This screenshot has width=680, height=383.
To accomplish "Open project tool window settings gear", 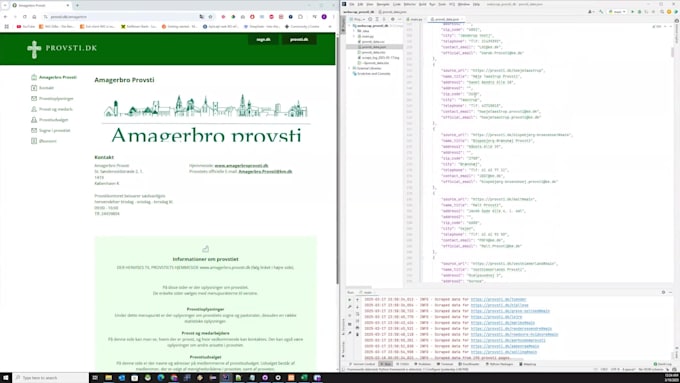I will pos(392,19).
